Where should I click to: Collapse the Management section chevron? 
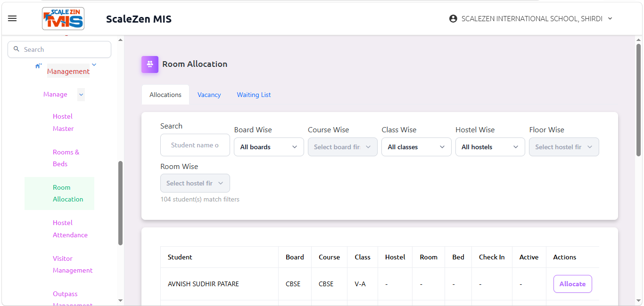[94, 64]
